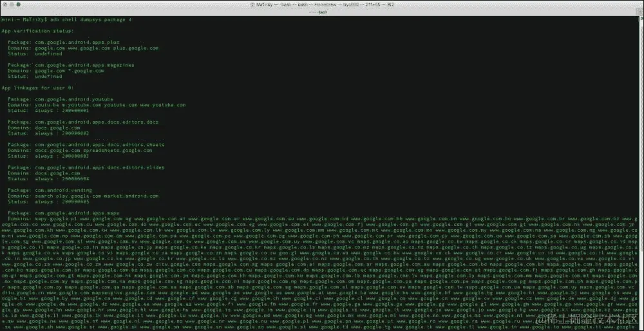The height and width of the screenshot is (331, 644).
Task: Click the domains line containing spreadsheets.google.com
Action: (x=80, y=150)
